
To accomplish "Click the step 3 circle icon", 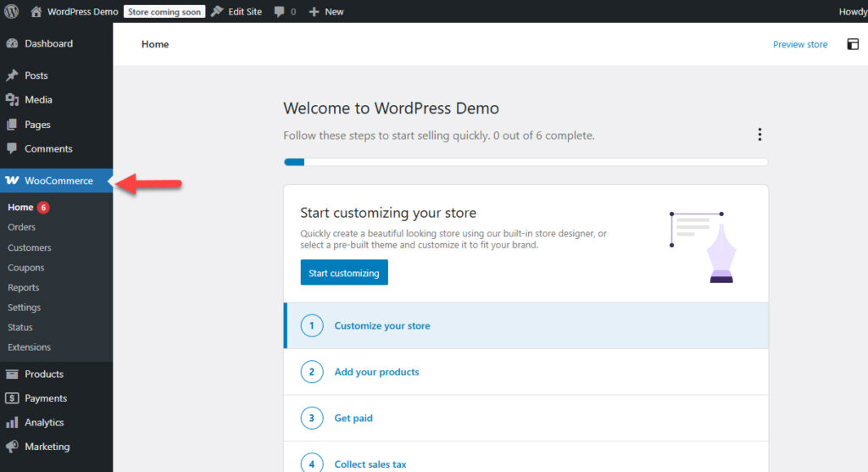I will tap(312, 418).
